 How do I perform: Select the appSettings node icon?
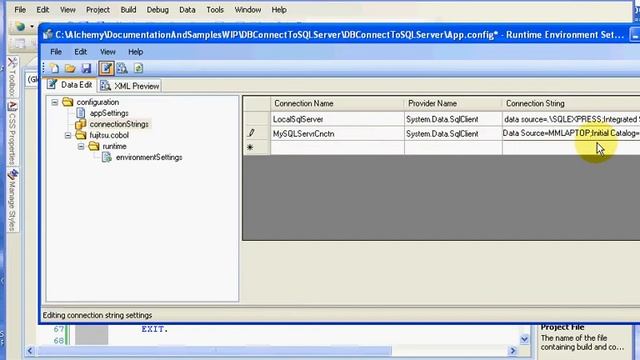(81, 113)
